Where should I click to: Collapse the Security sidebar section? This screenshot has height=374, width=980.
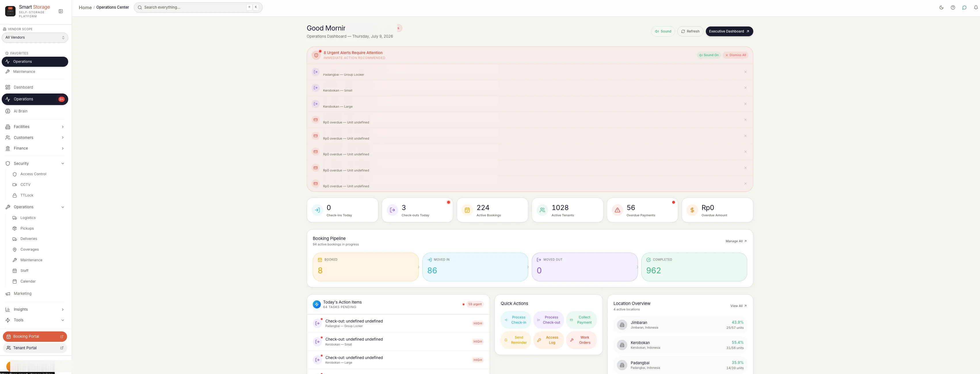coord(35,164)
